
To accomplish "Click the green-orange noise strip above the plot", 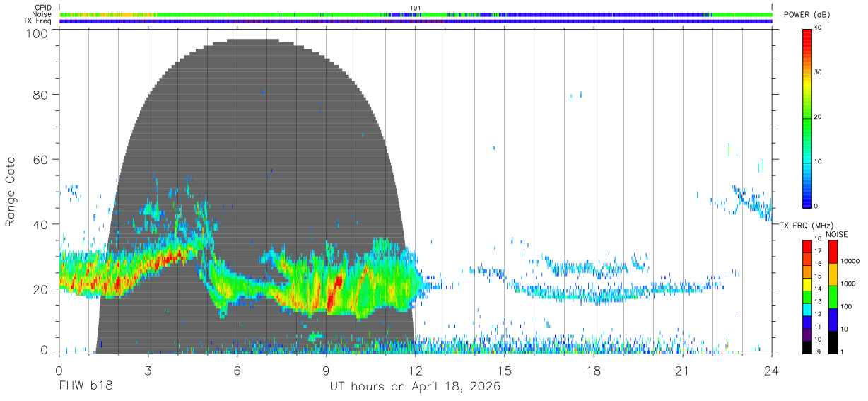I will tap(416, 14).
